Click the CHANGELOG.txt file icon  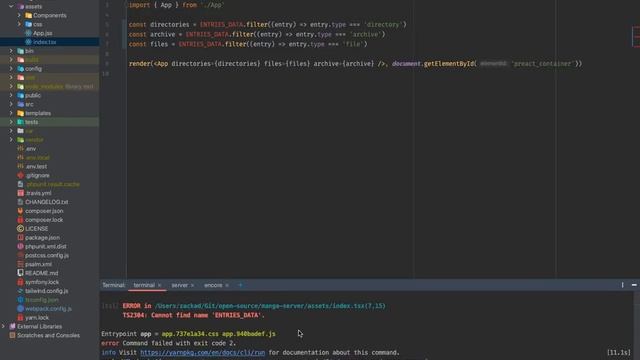tap(20, 202)
